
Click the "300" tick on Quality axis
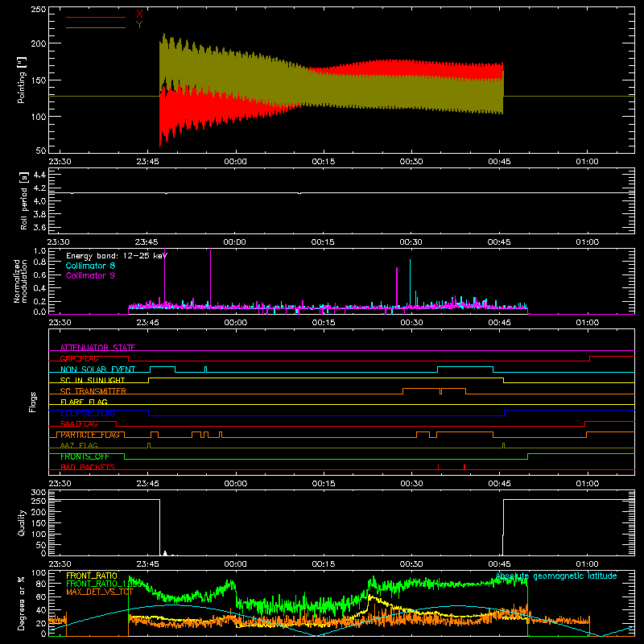pos(39,493)
